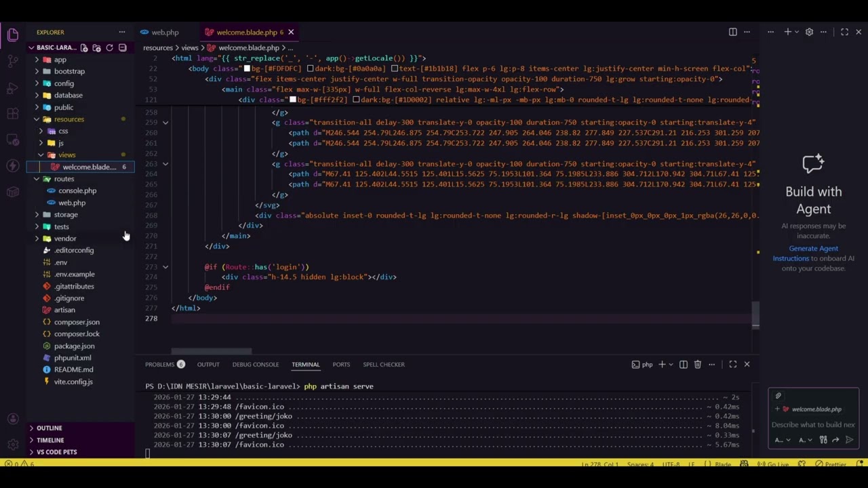Screen dimensions: 868x488
Task: Open the editor's more actions menu
Action: tap(747, 32)
